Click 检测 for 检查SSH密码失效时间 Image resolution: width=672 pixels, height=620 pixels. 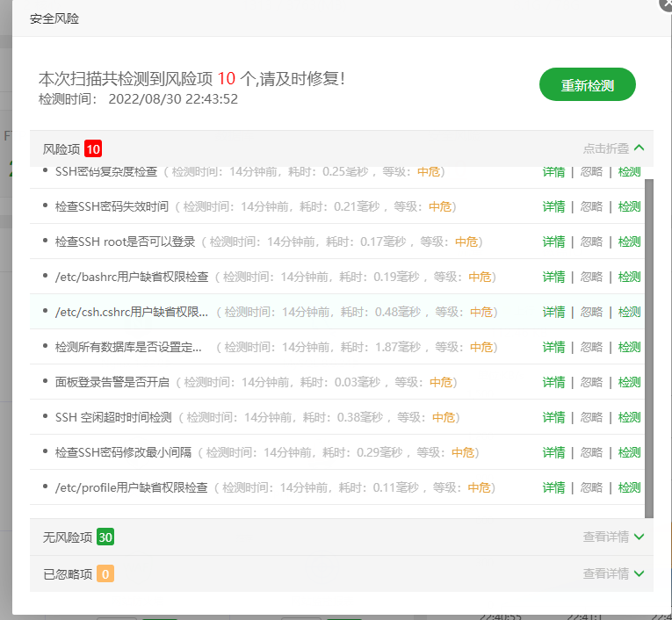click(629, 206)
